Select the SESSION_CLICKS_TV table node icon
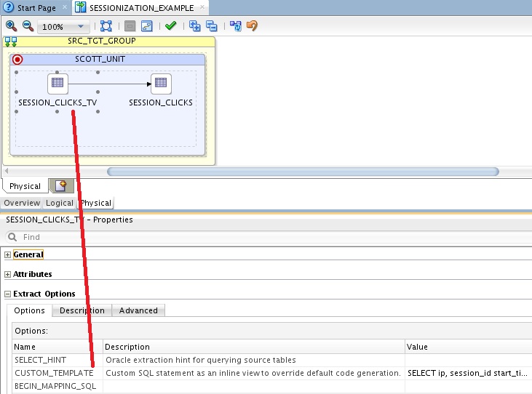The width and height of the screenshot is (532, 394). click(x=57, y=84)
